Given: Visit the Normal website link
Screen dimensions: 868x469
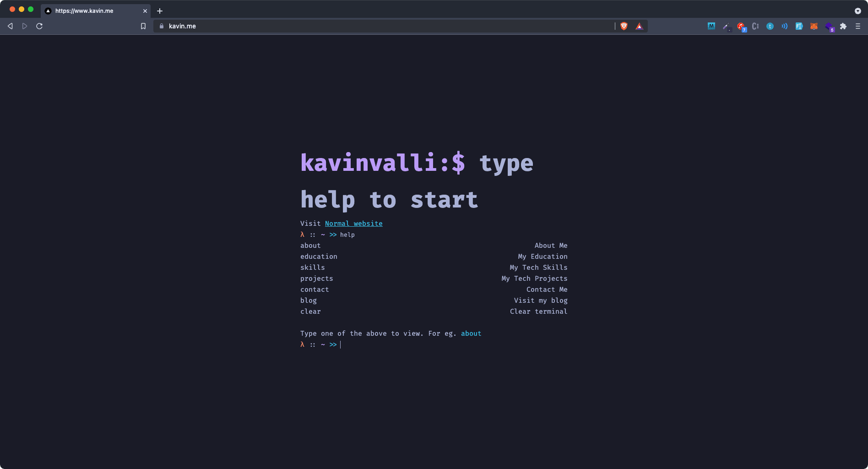Looking at the screenshot, I should tap(353, 224).
